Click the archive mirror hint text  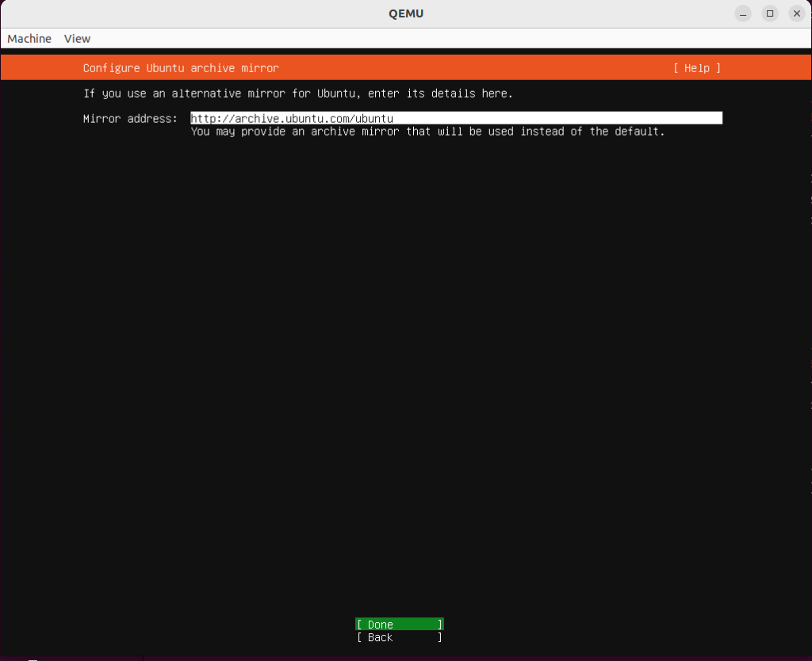tap(427, 132)
